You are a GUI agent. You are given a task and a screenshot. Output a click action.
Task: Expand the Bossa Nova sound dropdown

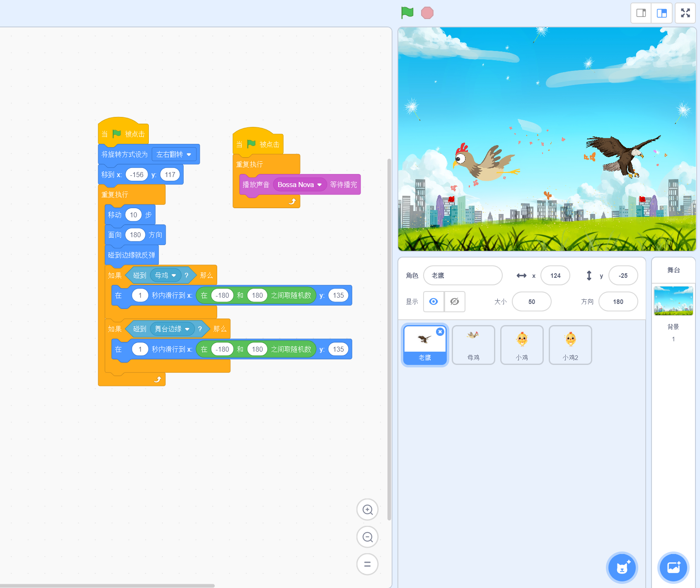pyautogui.click(x=319, y=185)
